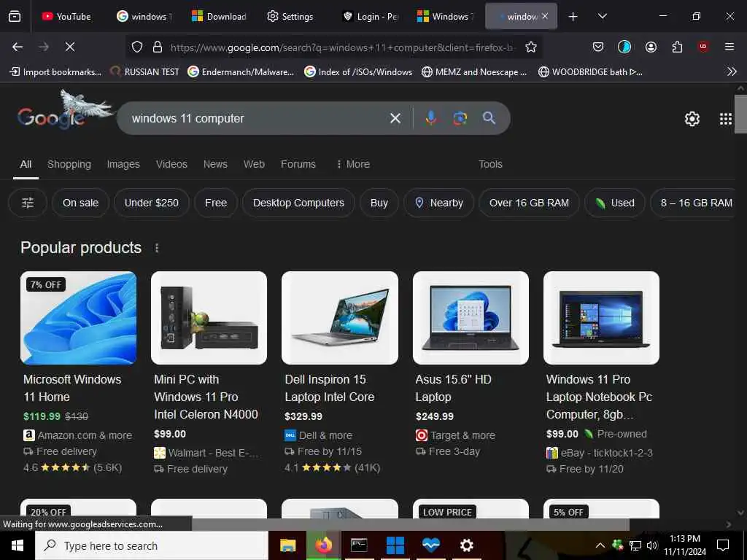The height and width of the screenshot is (560, 747).
Task: Open Mini PC with Windows 11 Pro link
Action: pyautogui.click(x=206, y=397)
